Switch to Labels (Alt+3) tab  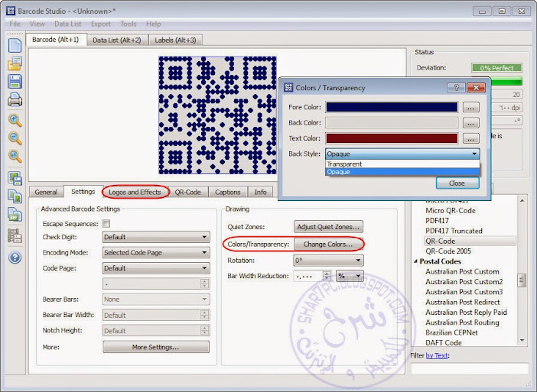[x=175, y=40]
